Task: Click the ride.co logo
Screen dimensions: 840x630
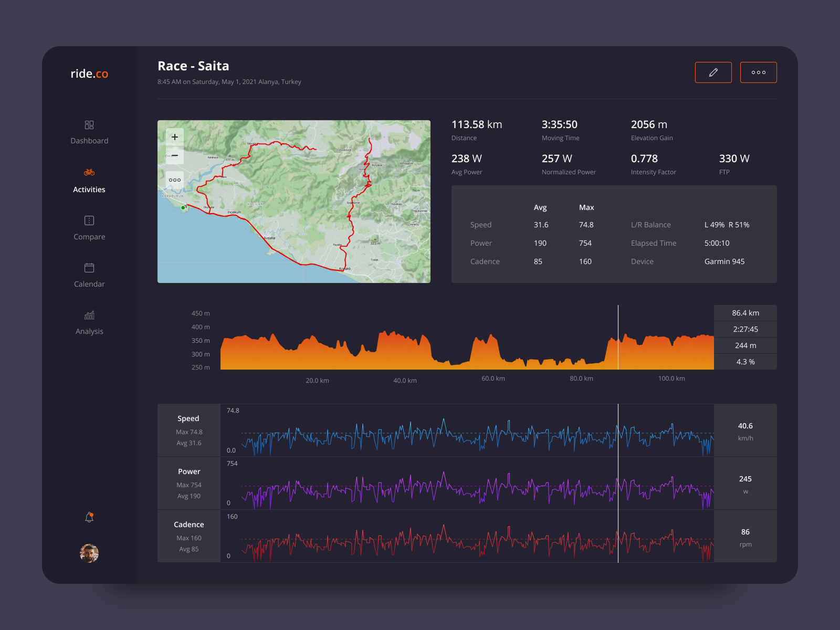Action: (x=89, y=73)
